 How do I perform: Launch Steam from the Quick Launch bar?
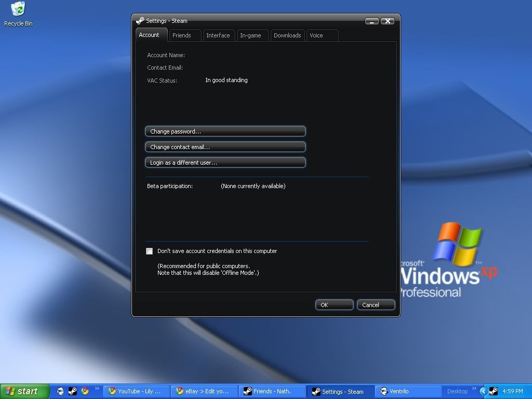73,391
